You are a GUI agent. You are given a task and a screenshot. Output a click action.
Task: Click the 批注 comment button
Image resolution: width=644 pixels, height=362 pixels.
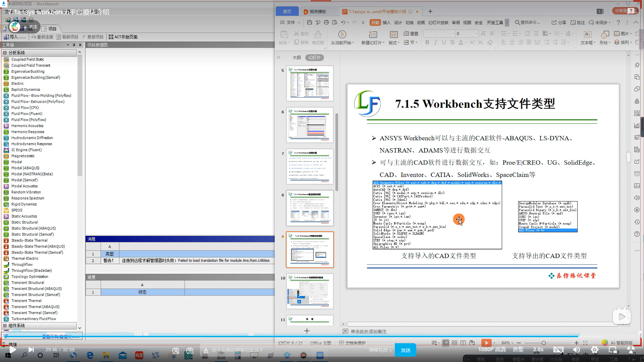578,22
